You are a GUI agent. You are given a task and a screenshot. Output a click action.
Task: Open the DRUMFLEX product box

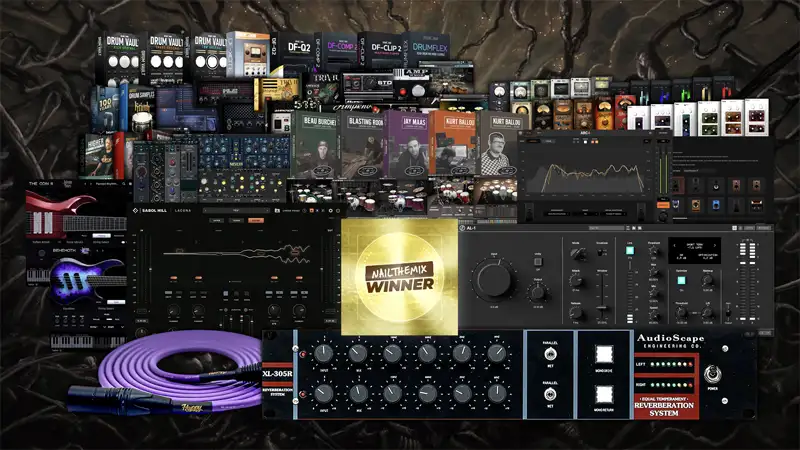pos(429,49)
